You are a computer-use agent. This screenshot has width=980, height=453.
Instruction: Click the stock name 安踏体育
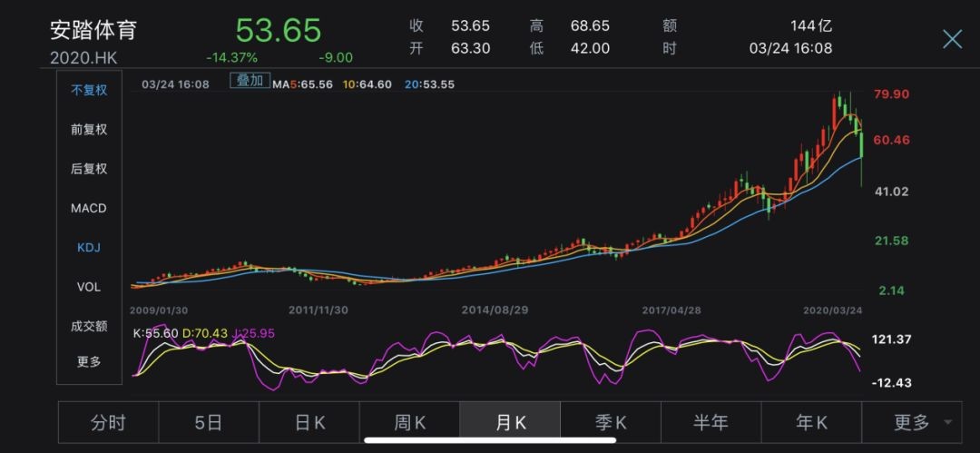pyautogui.click(x=93, y=31)
